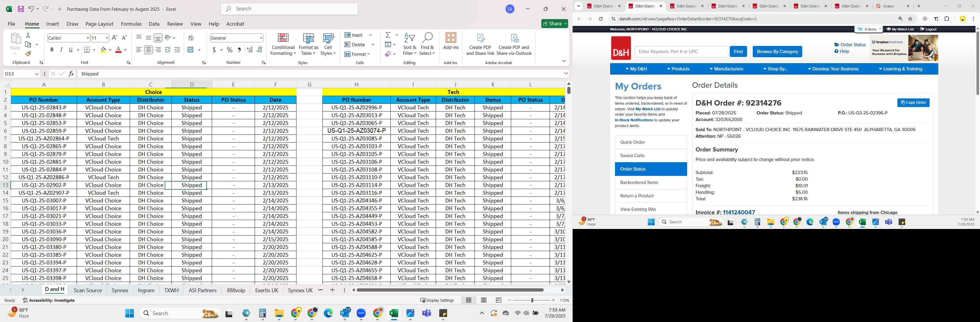Click the Increase Decimal icon
Viewport: 980px width, 322px height.
250,50
